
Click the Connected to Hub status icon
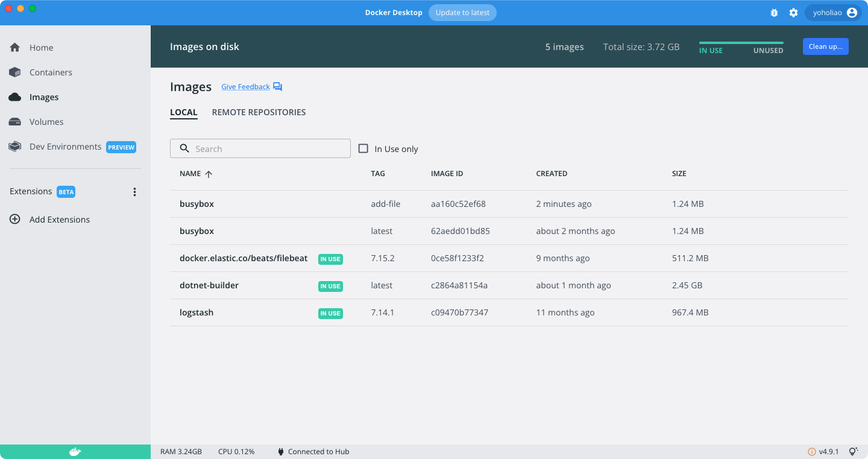(280, 451)
